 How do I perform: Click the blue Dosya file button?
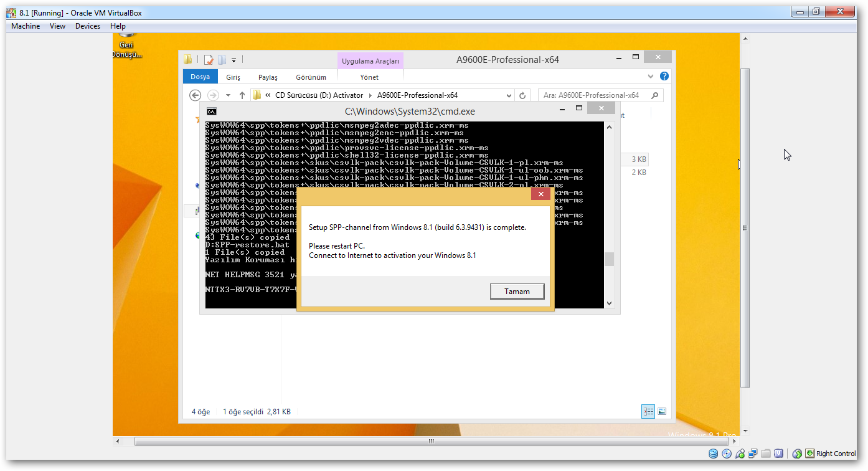[x=200, y=77]
